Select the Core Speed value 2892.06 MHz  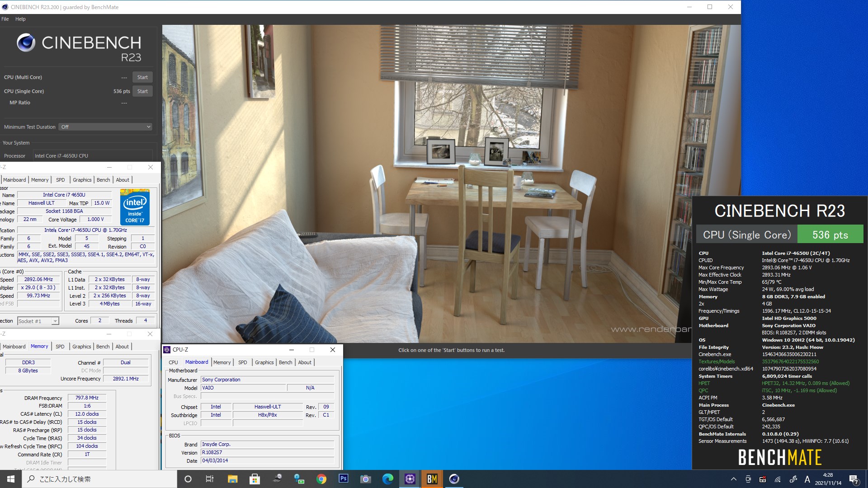tap(38, 280)
